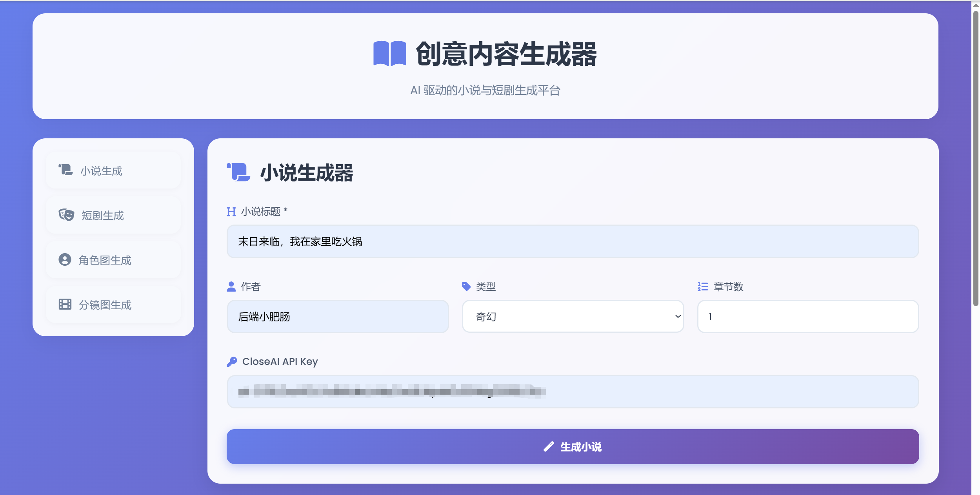Click the user circle icon for 角色图生成

point(65,259)
